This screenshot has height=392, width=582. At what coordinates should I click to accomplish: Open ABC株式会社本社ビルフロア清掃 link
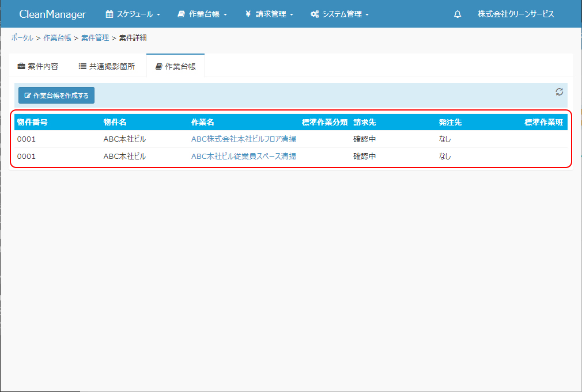point(244,139)
